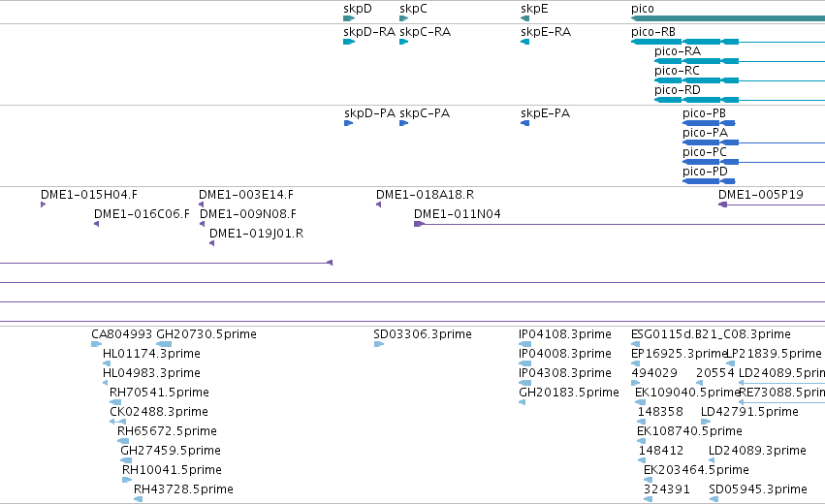Click EST GH20730.5prime
Image resolution: width=825 pixels, height=504 pixels.
pos(206,334)
